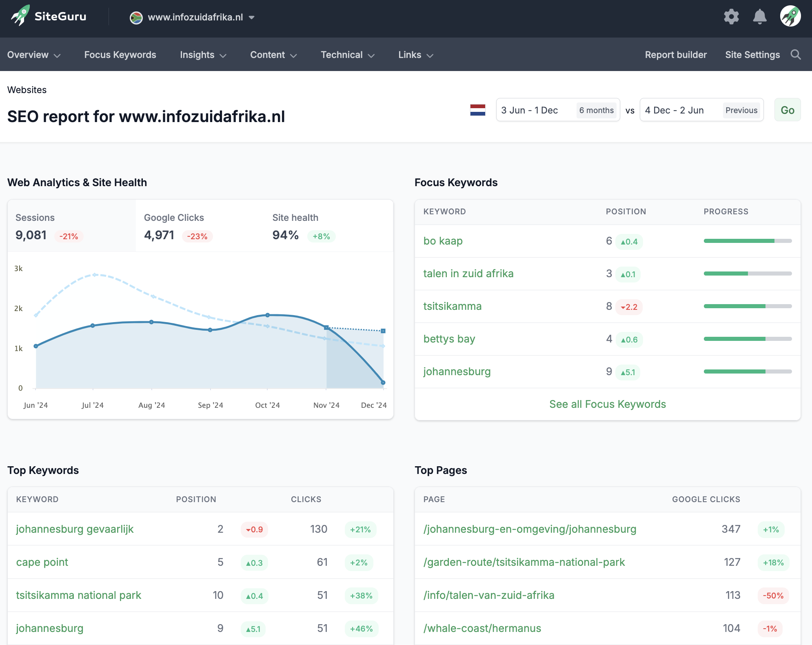Select the Report builder icon link

point(676,54)
